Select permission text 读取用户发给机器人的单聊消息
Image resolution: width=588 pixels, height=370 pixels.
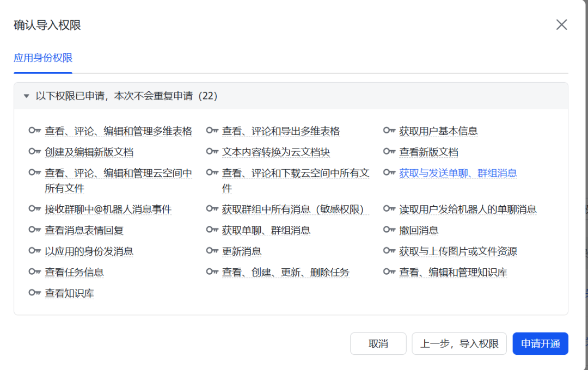point(468,209)
